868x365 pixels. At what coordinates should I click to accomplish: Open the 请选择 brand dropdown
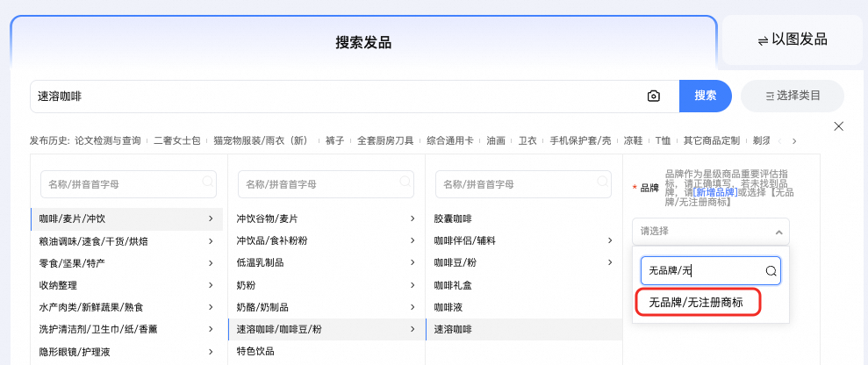(711, 232)
